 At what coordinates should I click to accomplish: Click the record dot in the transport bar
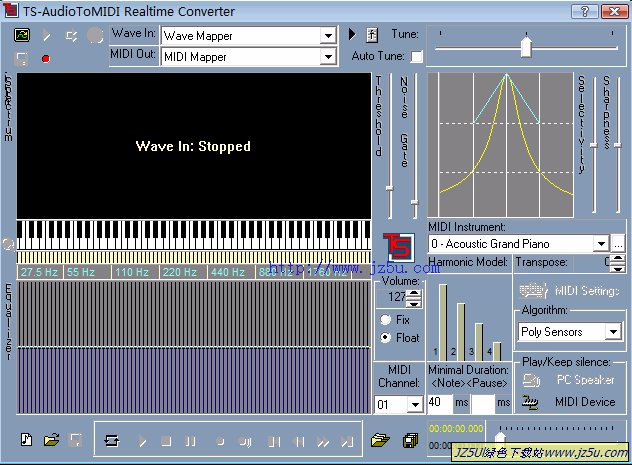[x=220, y=442]
